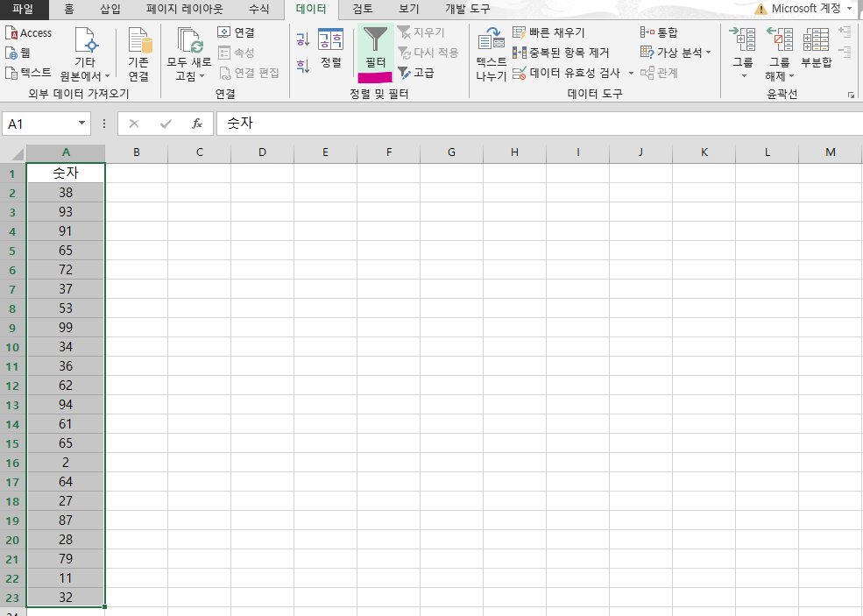
Task: Click inside the formula bar showing 숫자
Action: [540, 124]
